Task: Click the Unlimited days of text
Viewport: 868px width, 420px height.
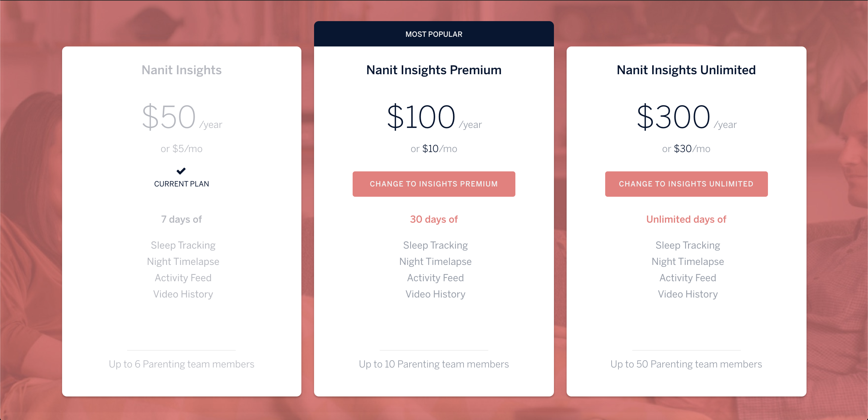Action: pos(686,219)
